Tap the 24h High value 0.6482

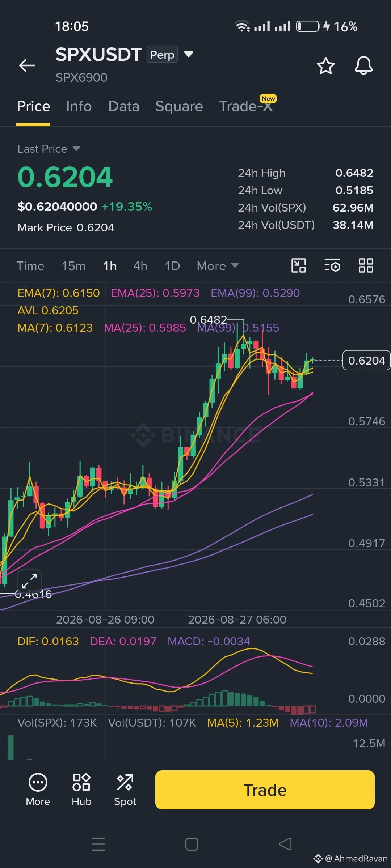tap(354, 173)
